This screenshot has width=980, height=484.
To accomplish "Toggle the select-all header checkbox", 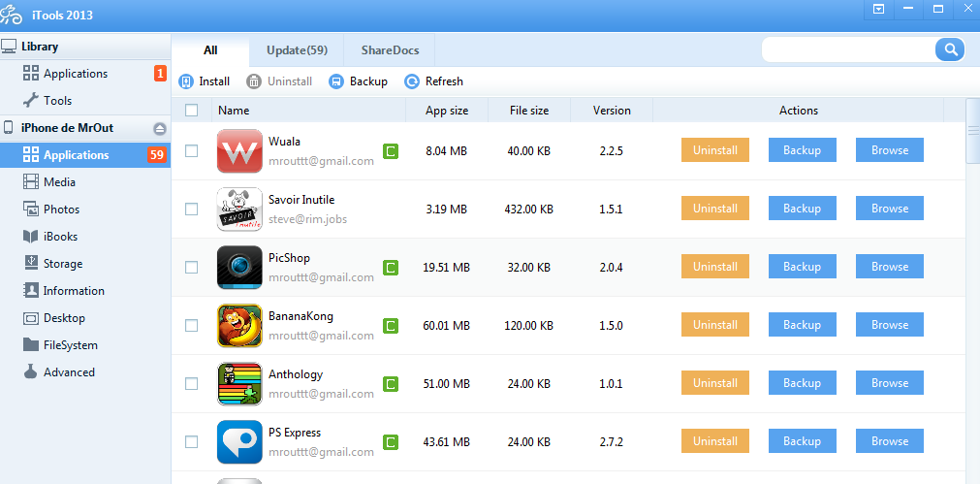I will click(x=191, y=110).
